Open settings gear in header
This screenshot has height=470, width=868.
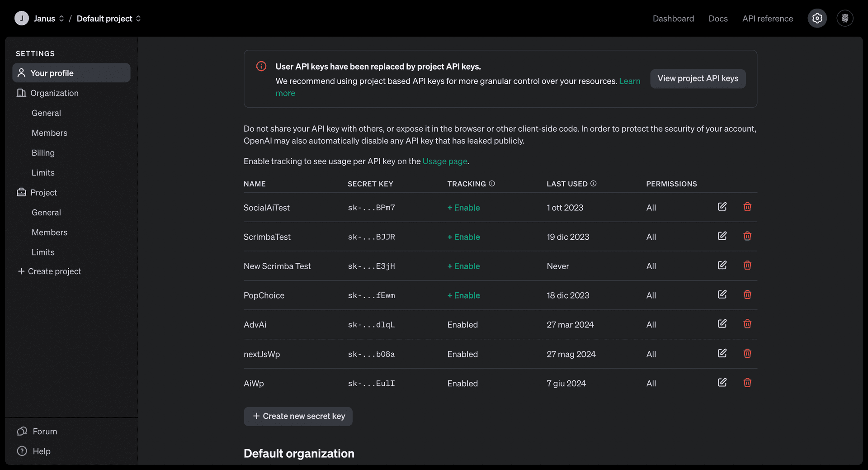817,18
